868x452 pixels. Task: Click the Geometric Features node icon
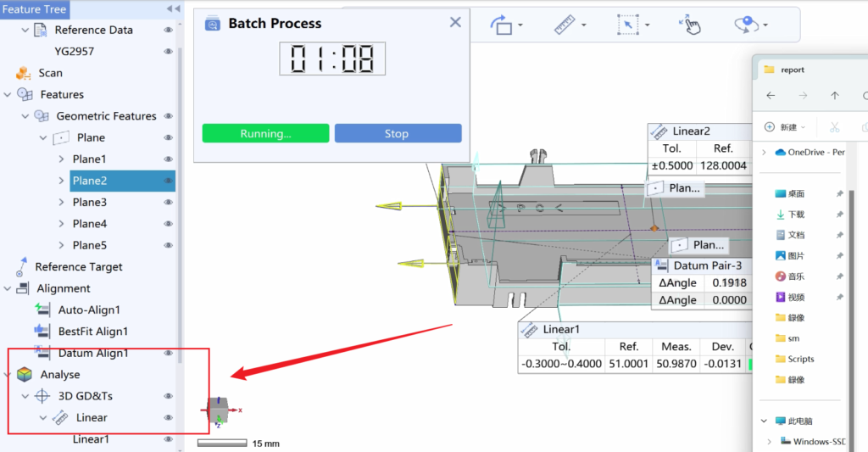[42, 116]
